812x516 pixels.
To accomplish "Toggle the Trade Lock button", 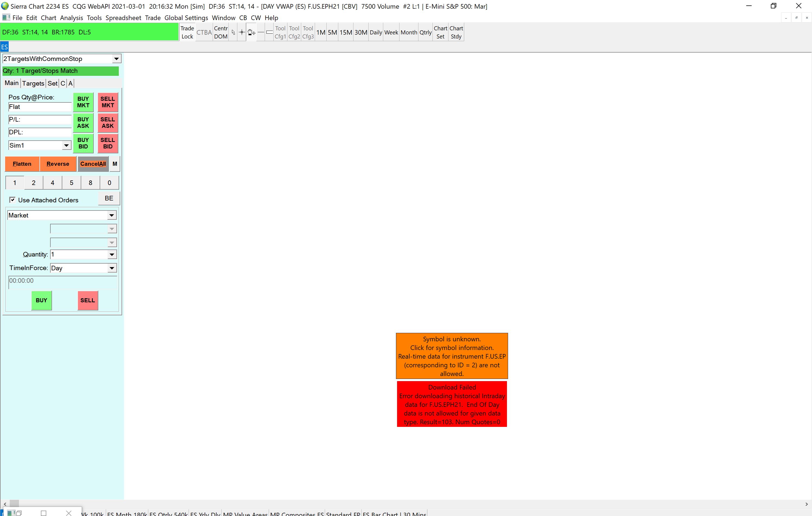I will pyautogui.click(x=187, y=33).
